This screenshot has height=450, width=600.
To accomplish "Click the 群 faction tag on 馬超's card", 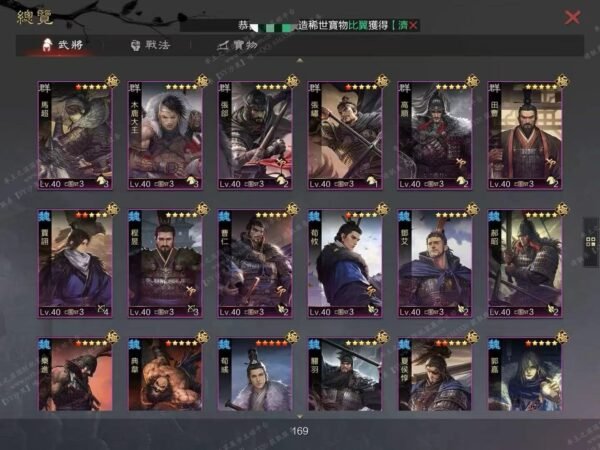I will click(45, 88).
